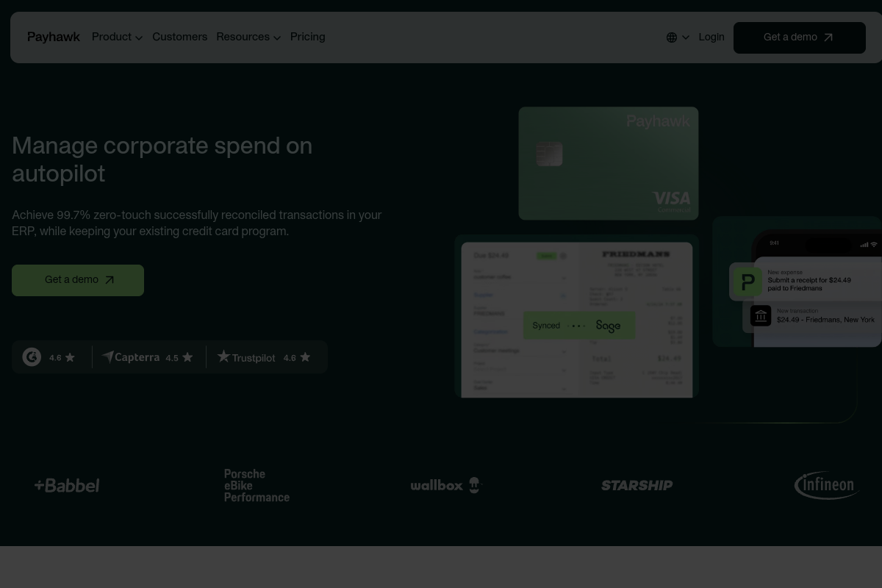Go to Pricing page
The height and width of the screenshot is (588, 882).
pos(307,37)
